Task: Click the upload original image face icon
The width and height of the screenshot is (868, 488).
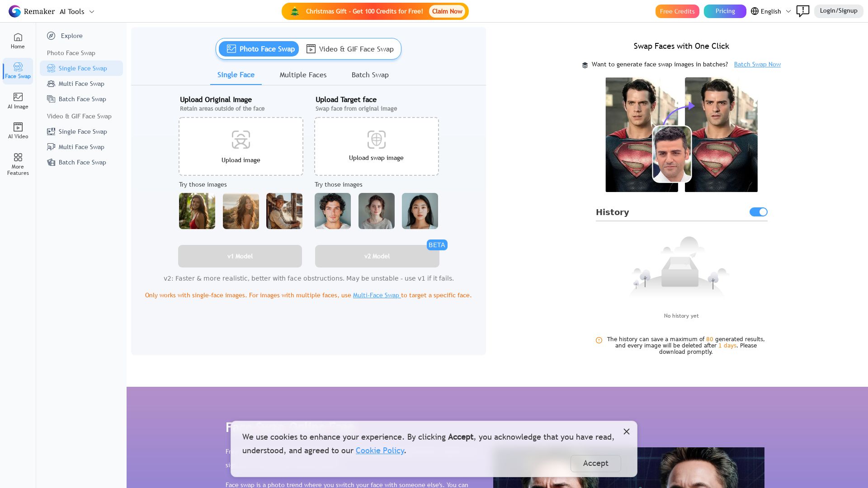Action: pyautogui.click(x=241, y=140)
